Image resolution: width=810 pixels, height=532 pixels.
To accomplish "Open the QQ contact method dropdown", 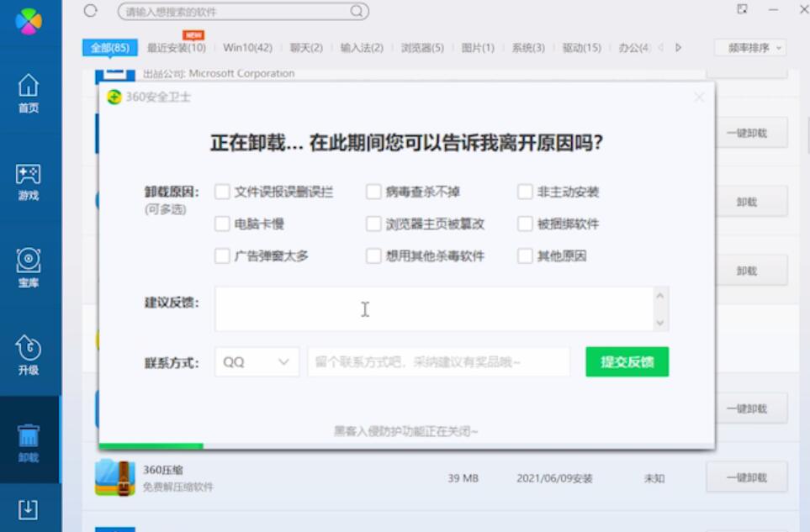I will point(257,361).
